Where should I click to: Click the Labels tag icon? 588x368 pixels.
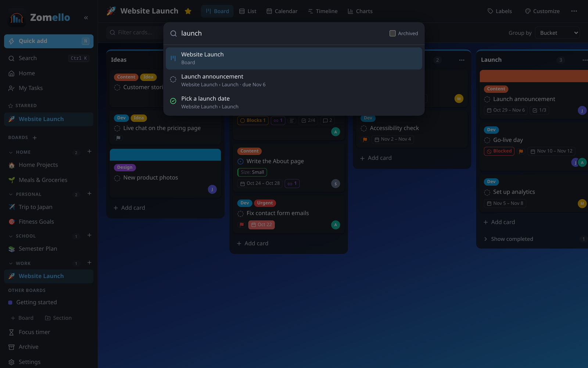(490, 11)
